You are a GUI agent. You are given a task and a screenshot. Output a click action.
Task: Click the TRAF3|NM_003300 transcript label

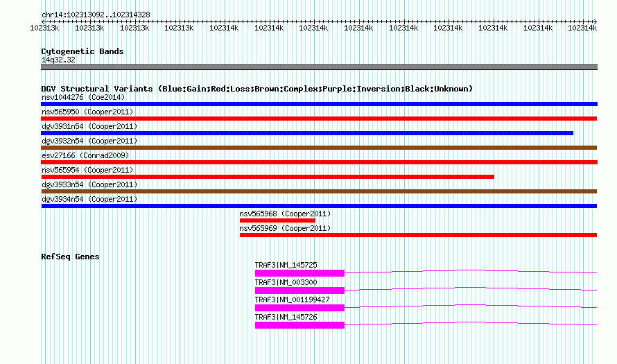point(286,283)
